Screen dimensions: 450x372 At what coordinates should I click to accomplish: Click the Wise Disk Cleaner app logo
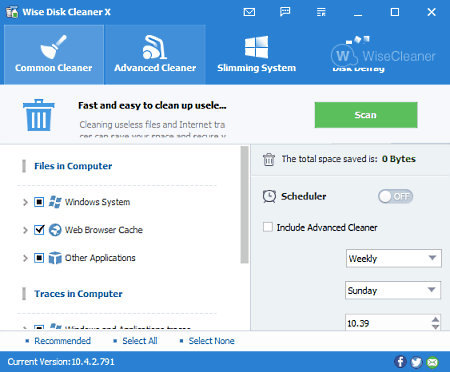(12, 12)
